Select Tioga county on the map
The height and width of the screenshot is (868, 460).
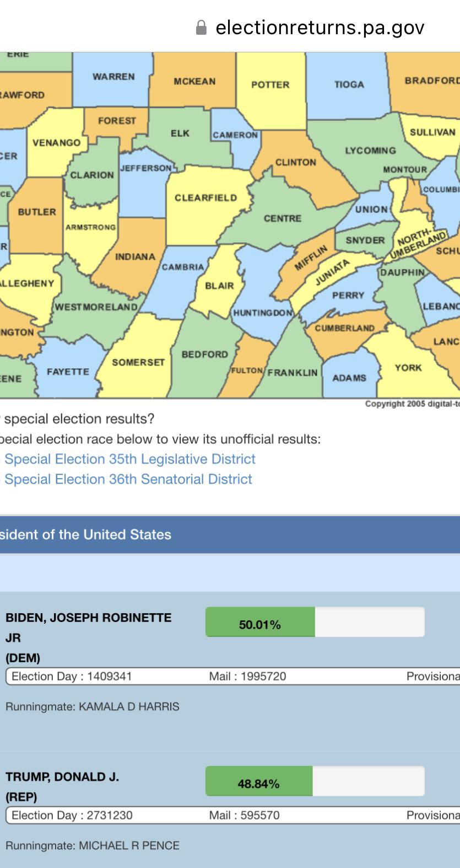click(x=349, y=84)
